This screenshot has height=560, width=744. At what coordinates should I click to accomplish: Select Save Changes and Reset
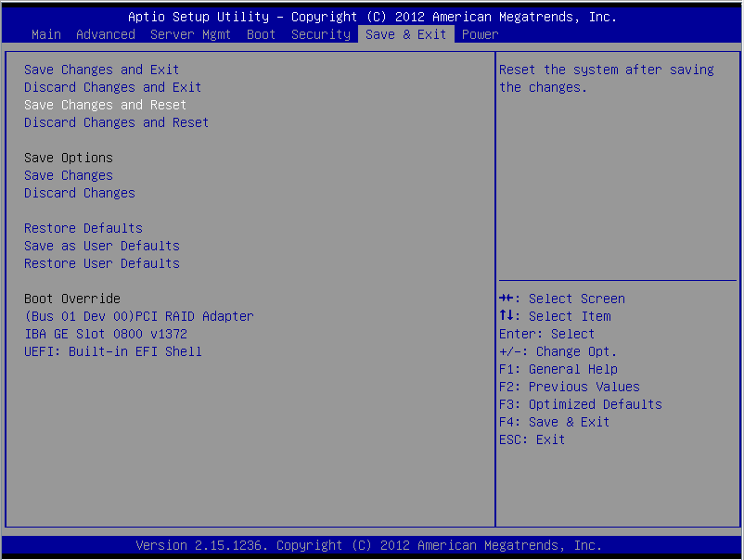click(x=106, y=105)
